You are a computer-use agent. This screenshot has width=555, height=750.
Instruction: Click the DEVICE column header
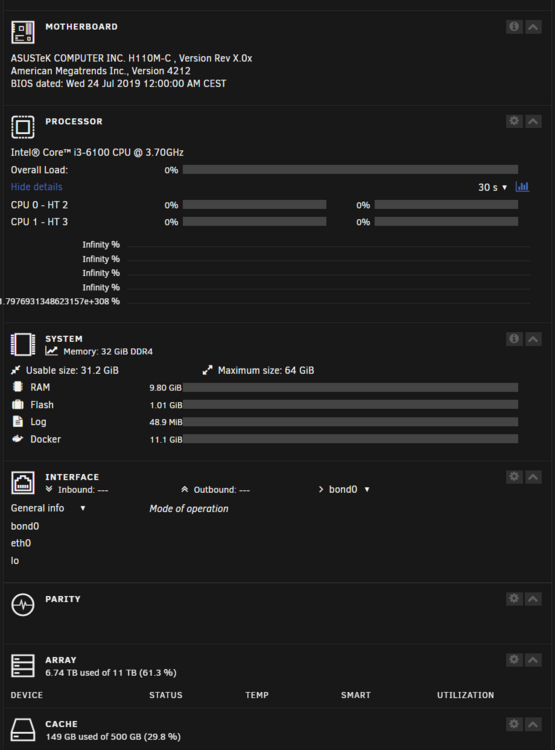(26, 695)
